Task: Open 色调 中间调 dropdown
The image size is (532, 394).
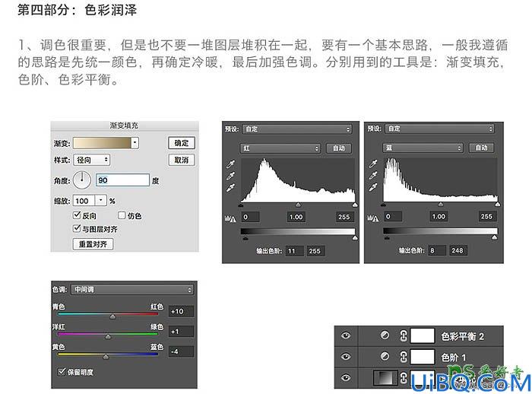Action: (132, 290)
